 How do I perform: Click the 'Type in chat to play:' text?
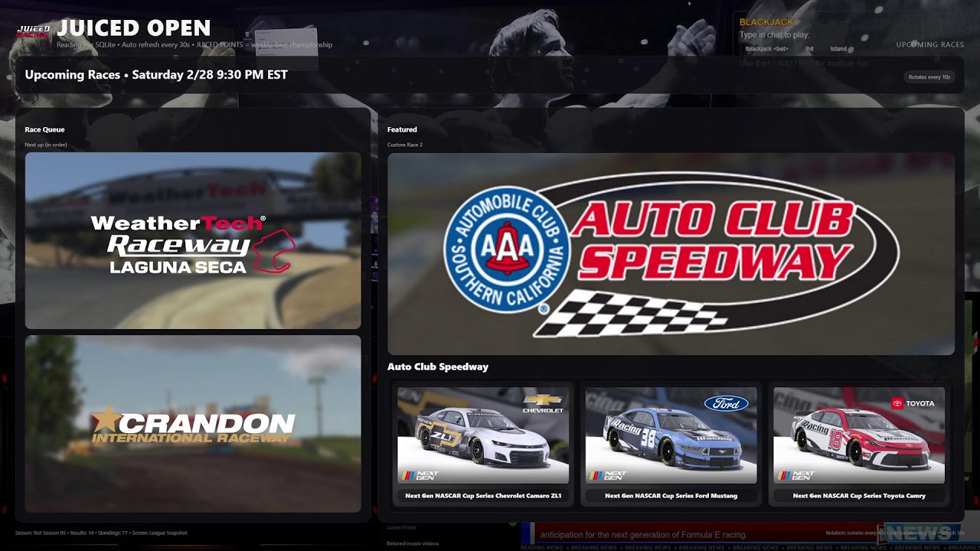(774, 35)
